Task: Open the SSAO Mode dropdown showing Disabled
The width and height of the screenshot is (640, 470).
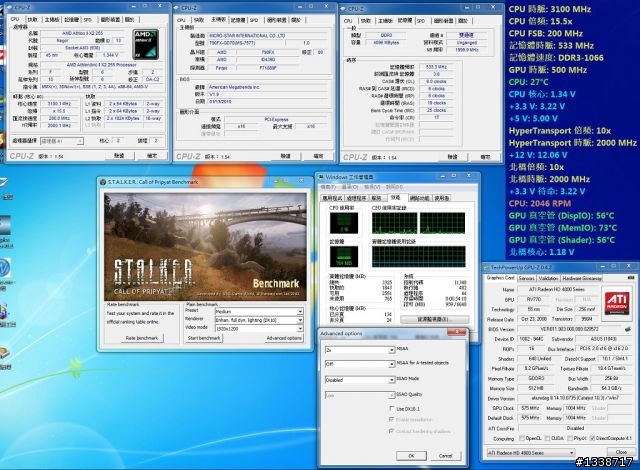Action: tap(360, 380)
